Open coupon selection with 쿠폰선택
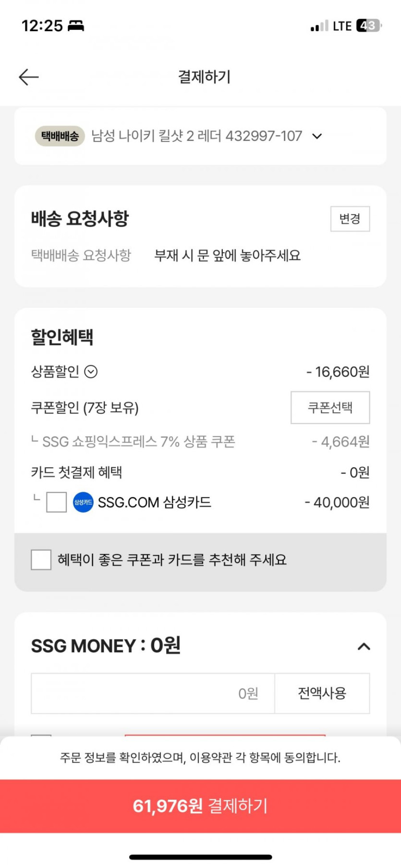 tap(330, 408)
